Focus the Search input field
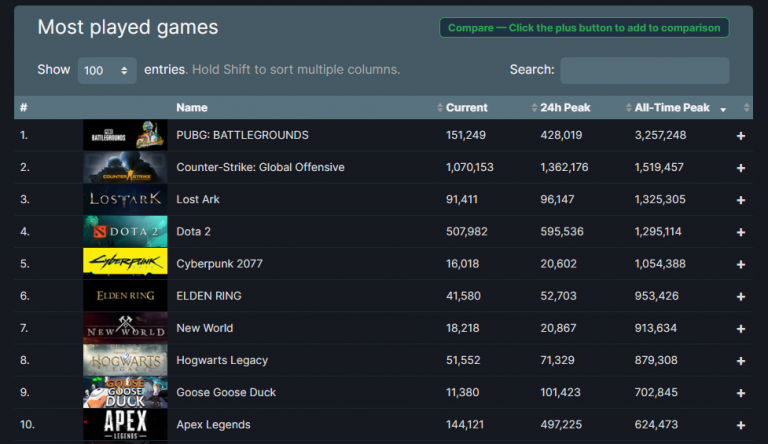768x444 pixels. click(x=645, y=70)
